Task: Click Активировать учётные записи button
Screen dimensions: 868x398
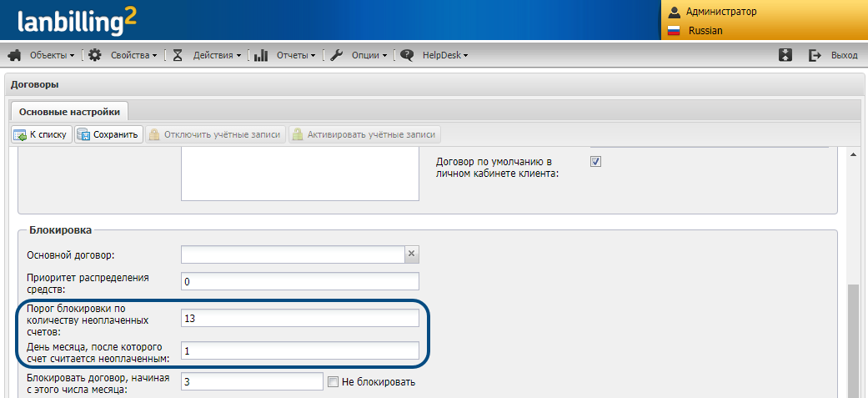Action: (365, 134)
